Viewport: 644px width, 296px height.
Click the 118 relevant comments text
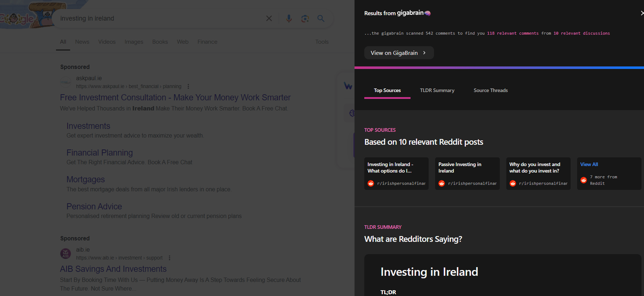(x=513, y=33)
